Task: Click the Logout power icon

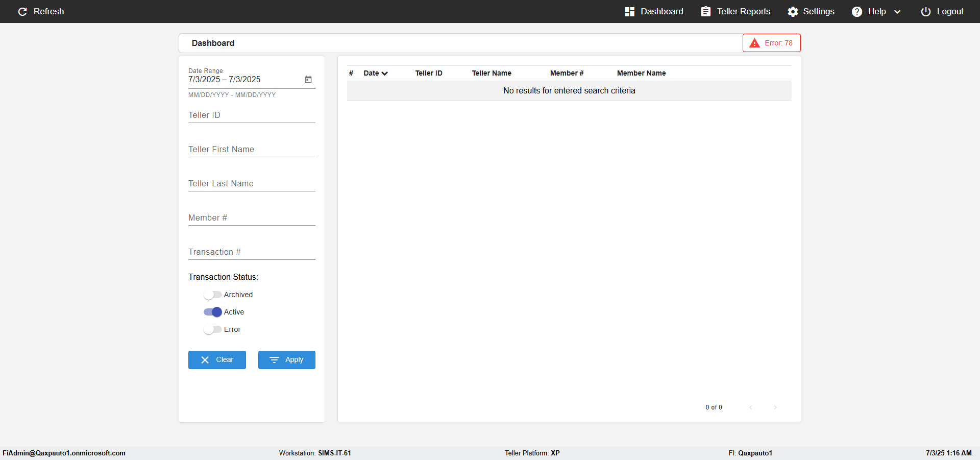Action: (925, 11)
